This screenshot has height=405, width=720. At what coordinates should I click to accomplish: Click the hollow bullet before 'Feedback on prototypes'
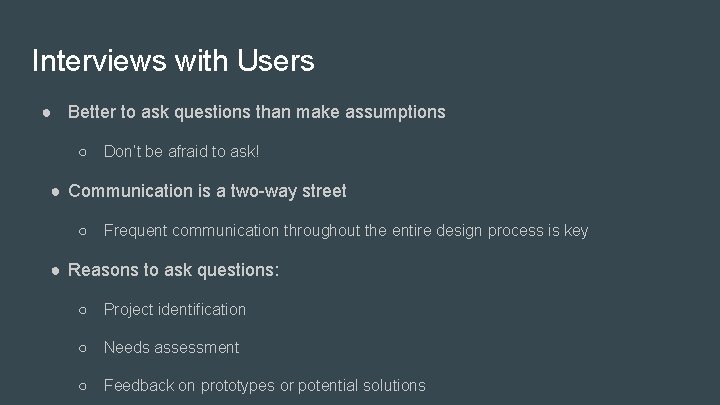[84, 386]
